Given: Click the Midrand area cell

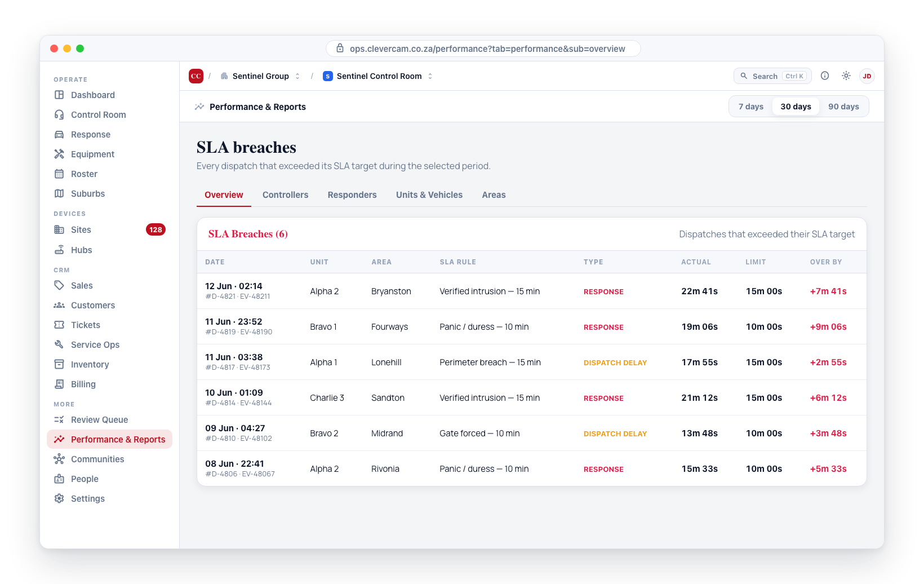Looking at the screenshot, I should pos(387,433).
